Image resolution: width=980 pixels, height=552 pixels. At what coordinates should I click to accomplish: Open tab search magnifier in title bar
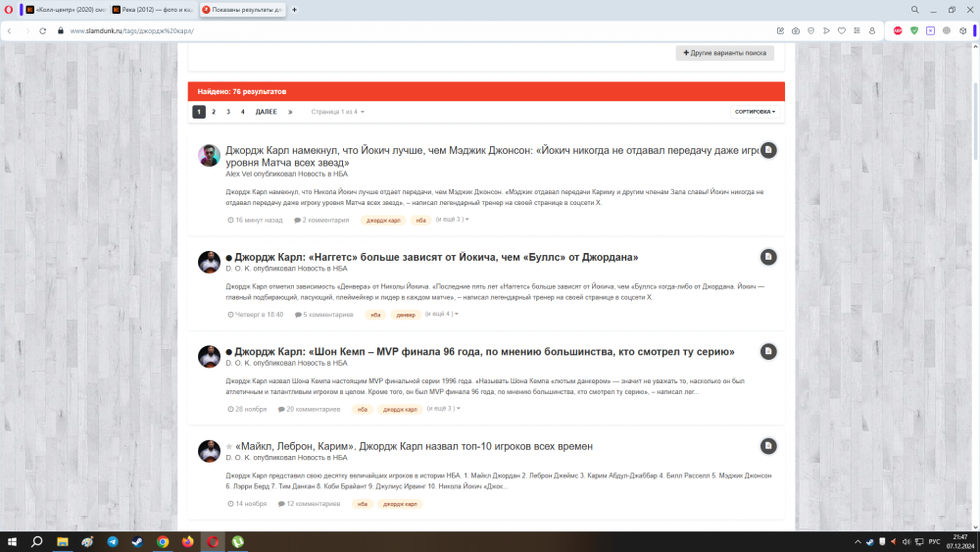pyautogui.click(x=915, y=10)
